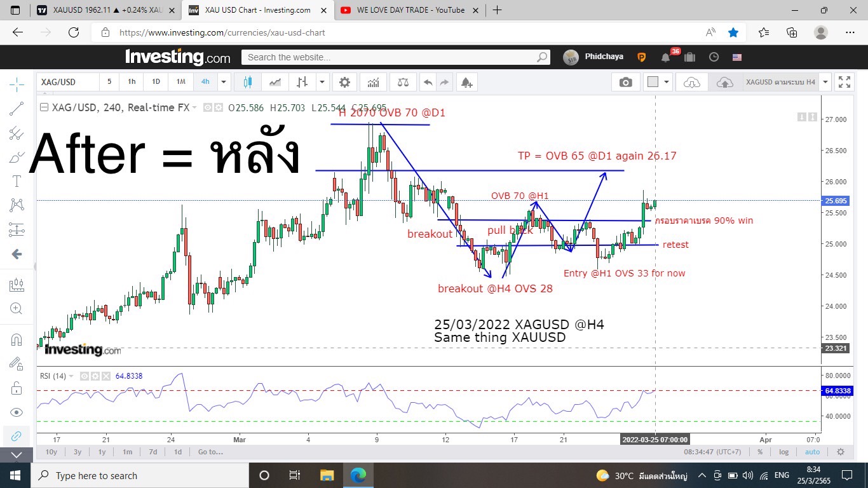Image resolution: width=868 pixels, height=488 pixels.
Task: Open the measure ruler tool
Action: coord(17,285)
